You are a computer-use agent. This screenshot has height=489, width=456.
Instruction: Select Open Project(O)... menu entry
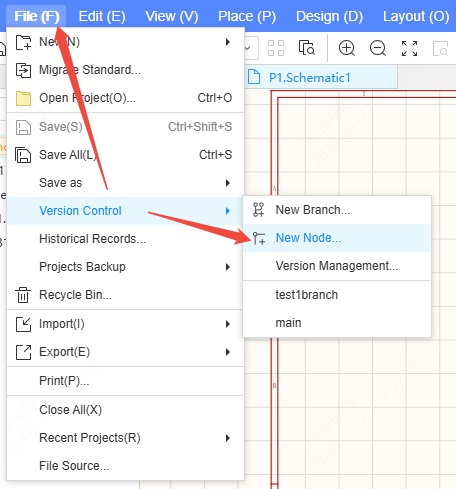tap(125, 98)
